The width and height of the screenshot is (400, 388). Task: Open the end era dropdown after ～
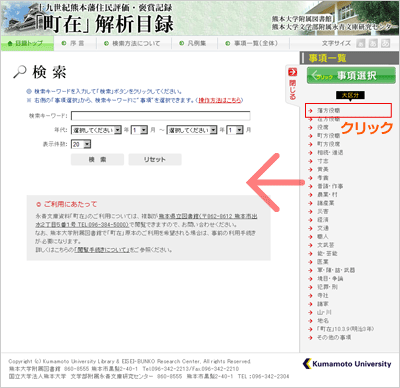pyautogui.click(x=192, y=130)
